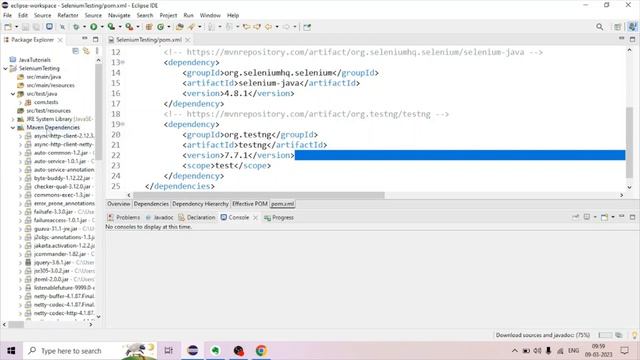Open Package Explorer view menu dots
640x360 pixels.
click(97, 51)
